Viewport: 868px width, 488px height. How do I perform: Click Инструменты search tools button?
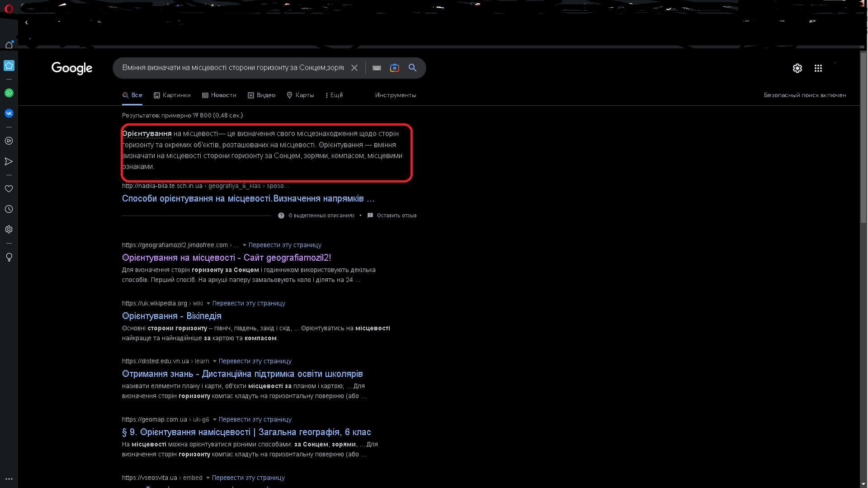[395, 95]
